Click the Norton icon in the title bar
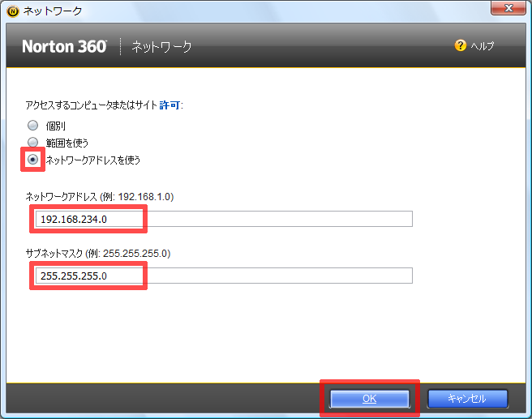This screenshot has width=532, height=419. point(12,11)
